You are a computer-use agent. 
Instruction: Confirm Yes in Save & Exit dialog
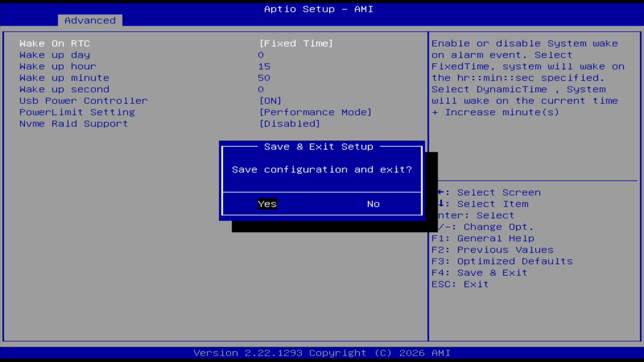[x=267, y=204]
